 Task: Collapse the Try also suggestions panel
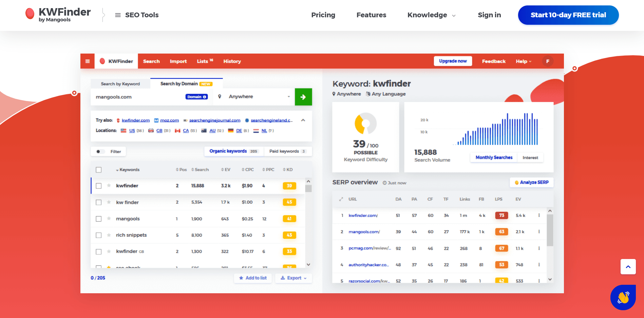[303, 120]
